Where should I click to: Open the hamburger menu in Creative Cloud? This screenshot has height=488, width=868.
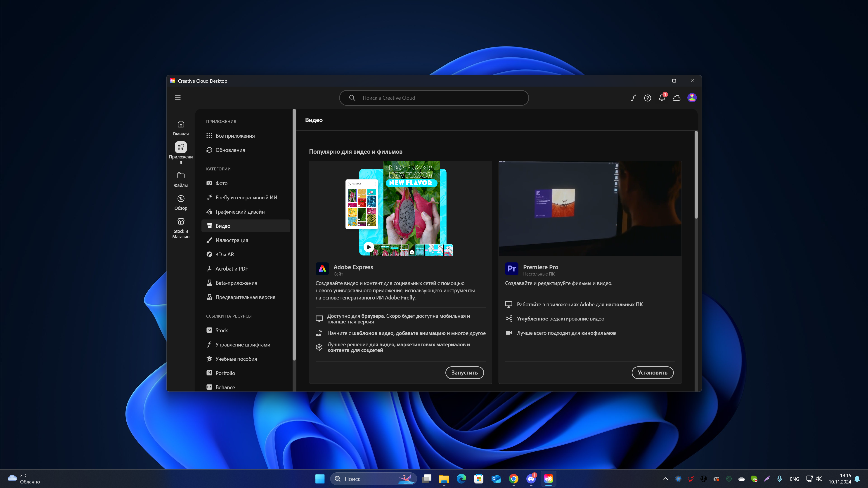click(x=177, y=98)
